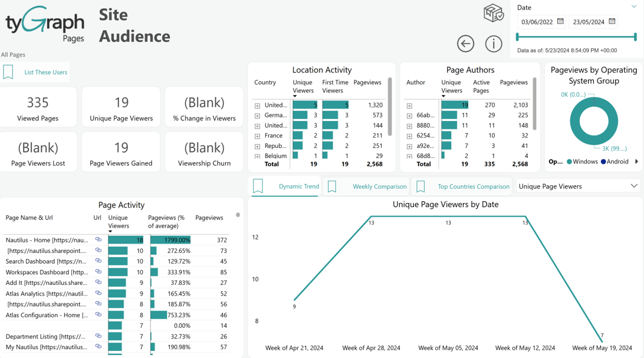
Task: Click URL link icon for Nautilus - Home row
Action: tap(98, 239)
